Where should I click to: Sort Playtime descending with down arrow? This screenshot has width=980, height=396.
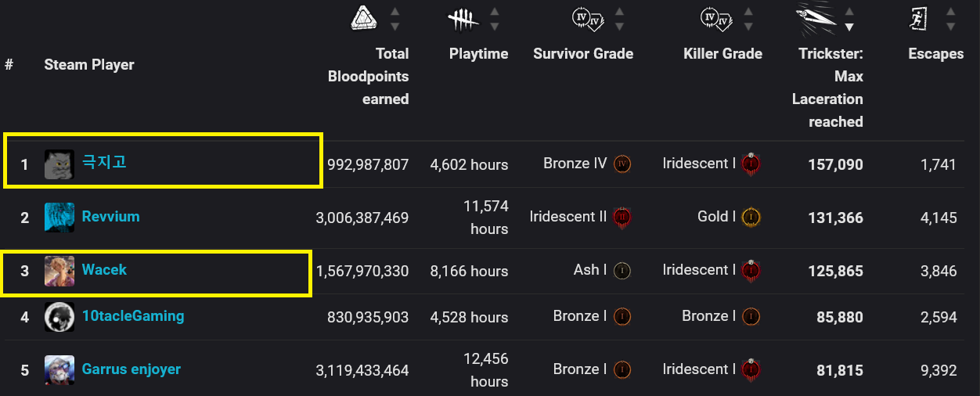point(494,27)
